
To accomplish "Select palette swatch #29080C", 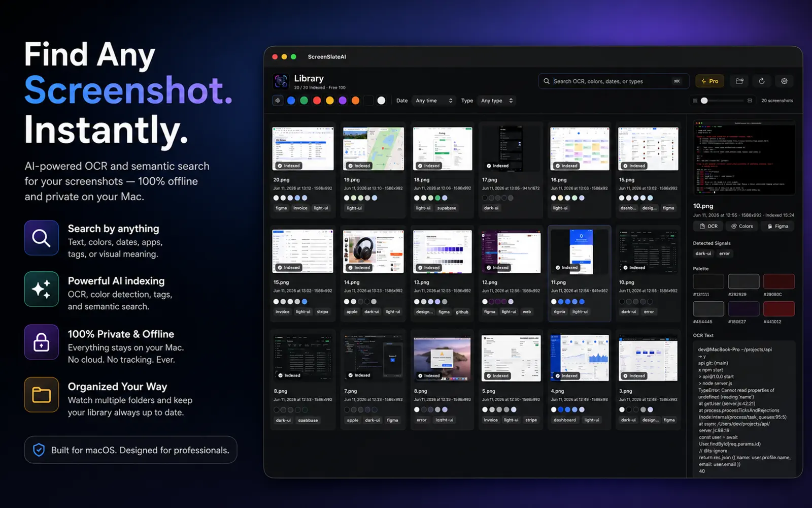I will tap(779, 281).
